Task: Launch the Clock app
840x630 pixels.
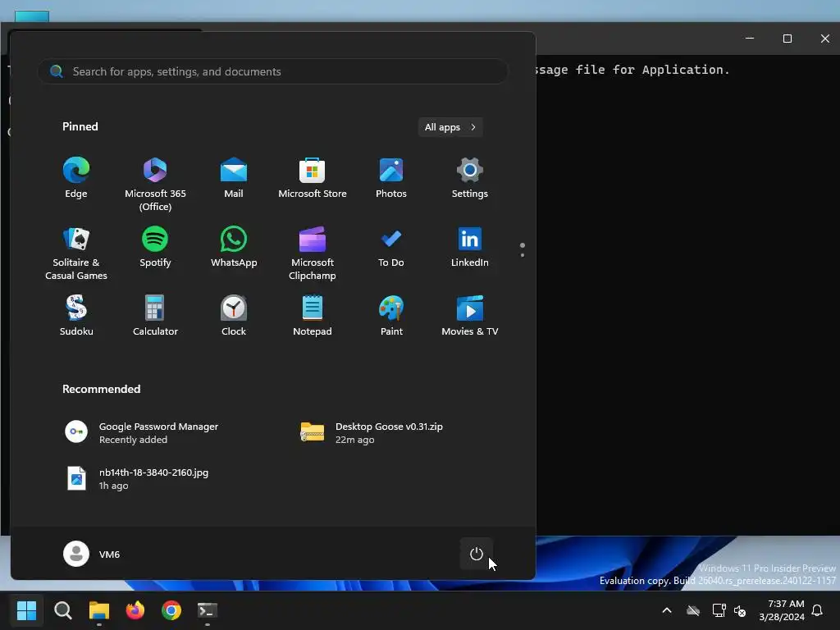Action: coord(234,316)
